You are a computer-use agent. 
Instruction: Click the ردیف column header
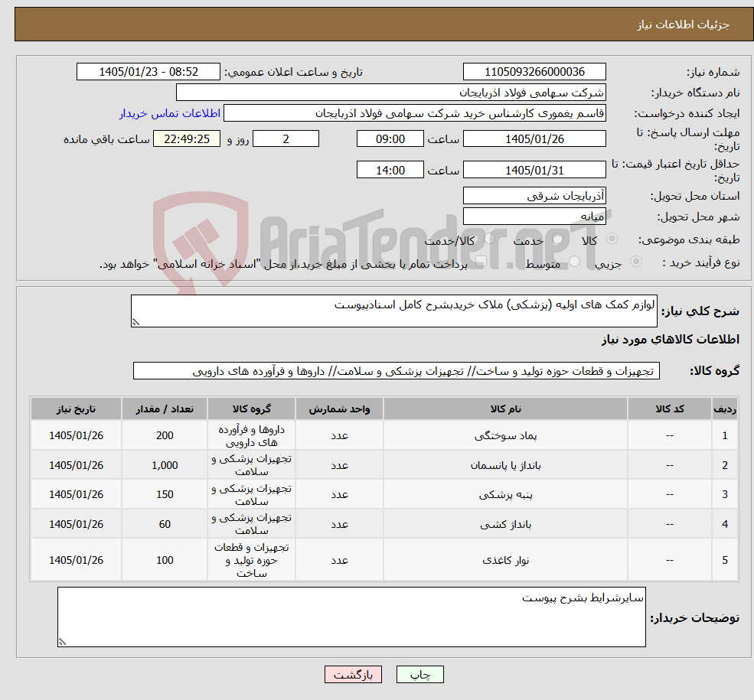(725, 409)
